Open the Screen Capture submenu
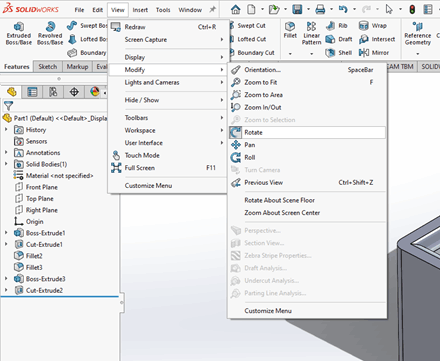Screen dimensions: 440x361 point(168,40)
